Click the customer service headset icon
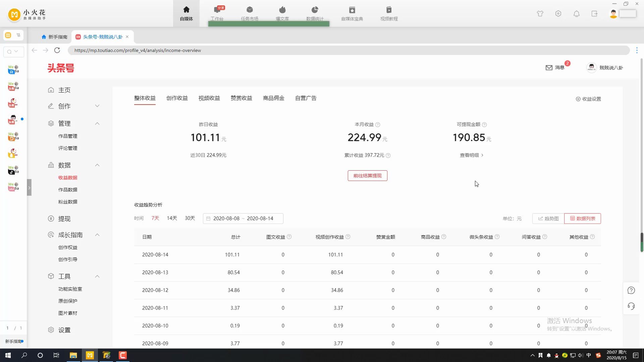Viewport: 644px width, 362px height. pos(631,306)
